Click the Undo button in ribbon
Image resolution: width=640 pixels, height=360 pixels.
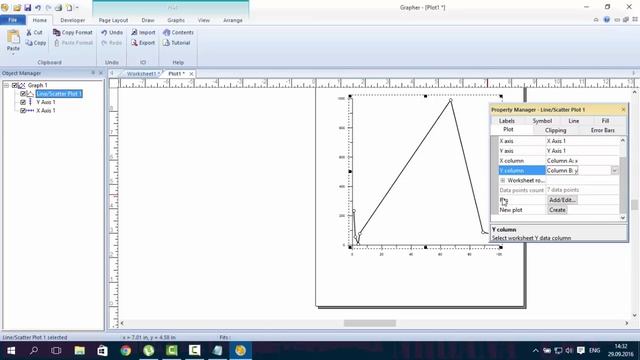click(112, 32)
